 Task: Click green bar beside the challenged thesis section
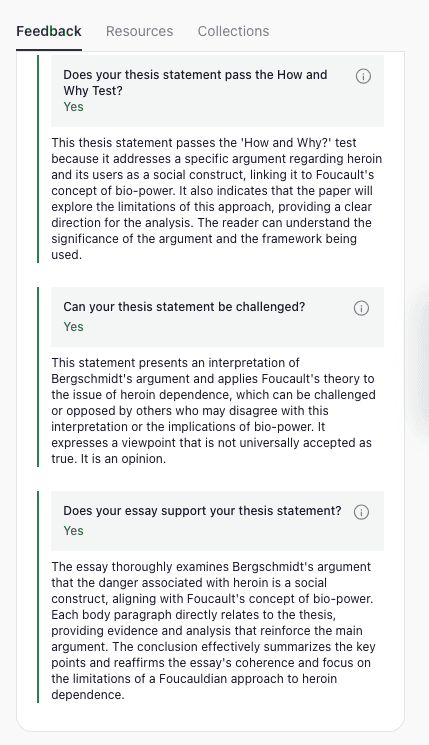click(x=38, y=377)
